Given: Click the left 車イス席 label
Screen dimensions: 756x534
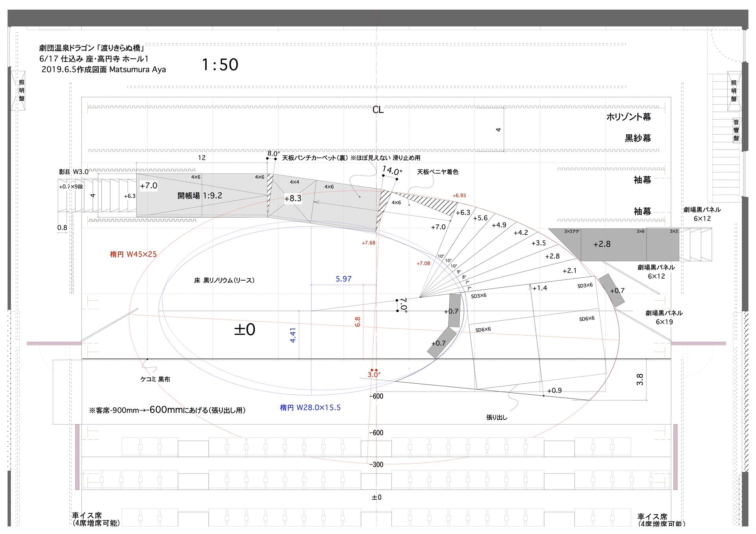Looking at the screenshot, I should (87, 516).
